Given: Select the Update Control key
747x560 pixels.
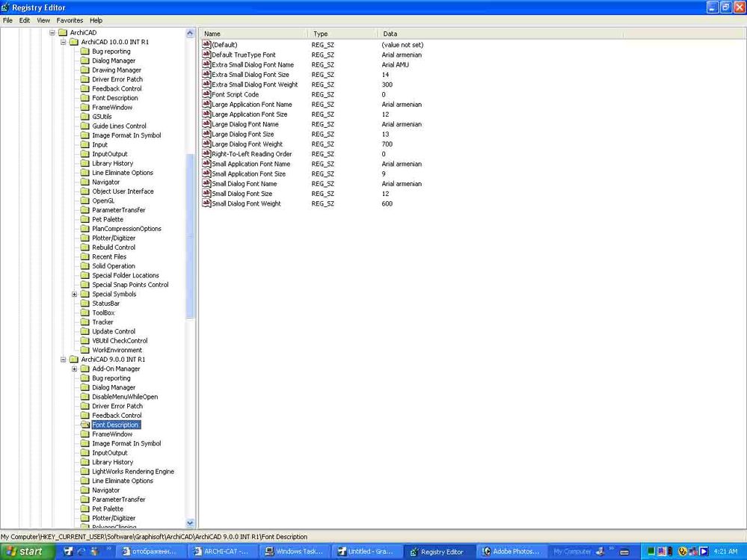Looking at the screenshot, I should (x=114, y=331).
